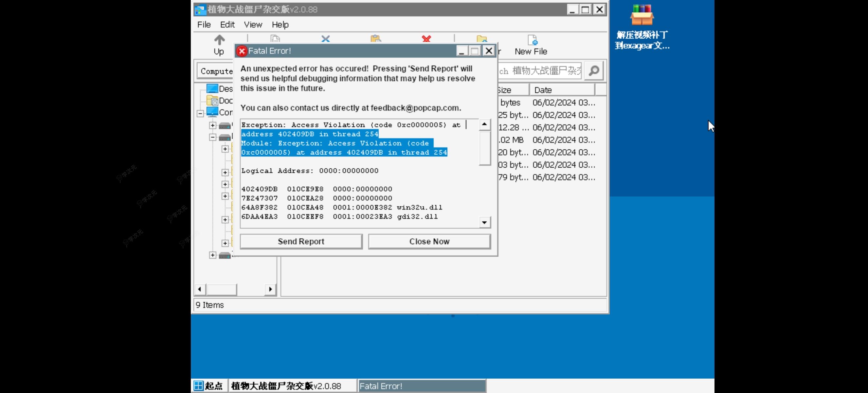Screen dimensions: 868x393
Task: Click the Date column header
Action: 562,90
